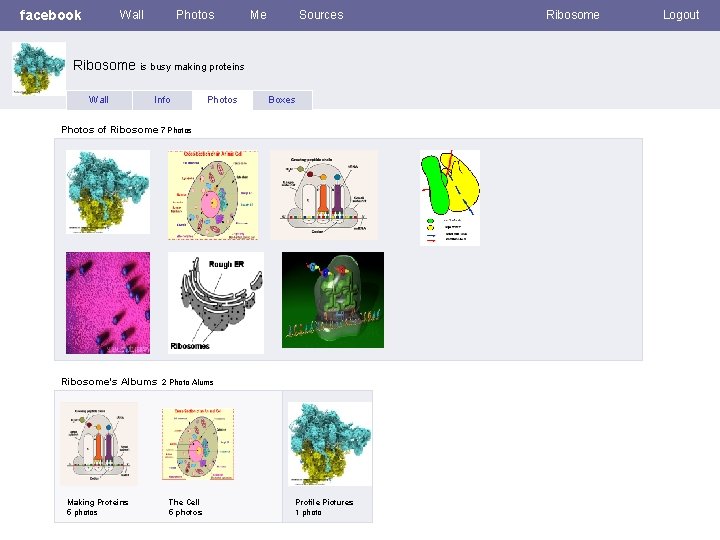
Task: Click the status text 'is busy making proteins'
Action: pos(192,67)
